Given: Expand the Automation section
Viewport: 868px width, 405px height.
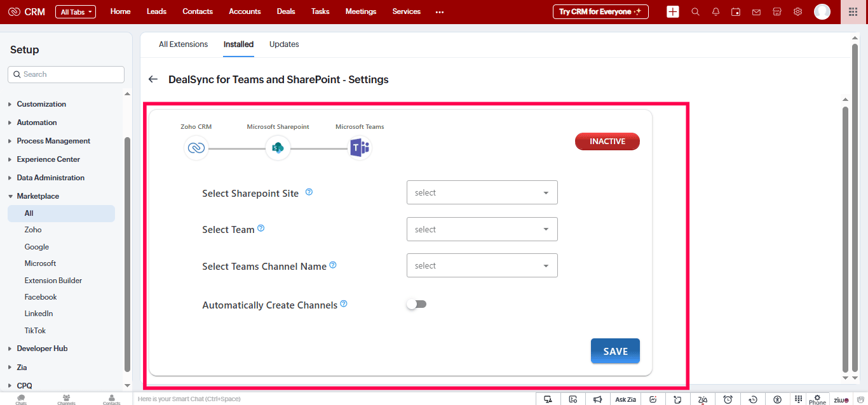Looking at the screenshot, I should [x=37, y=123].
